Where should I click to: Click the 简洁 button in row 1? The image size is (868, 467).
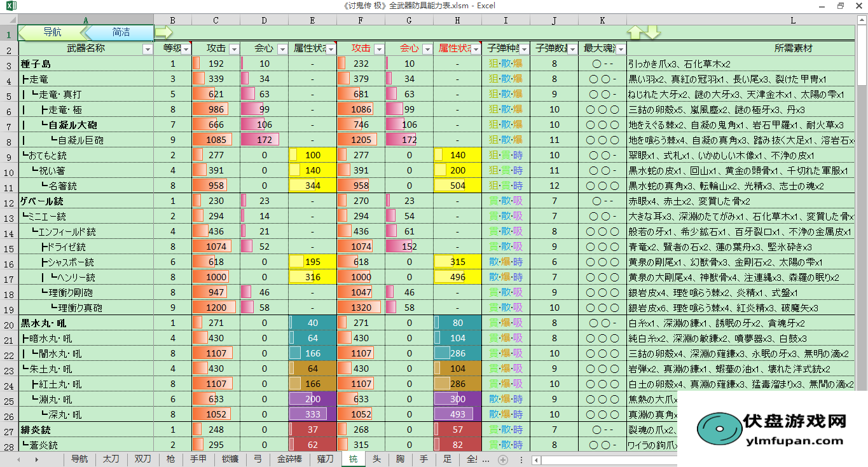pyautogui.click(x=121, y=32)
